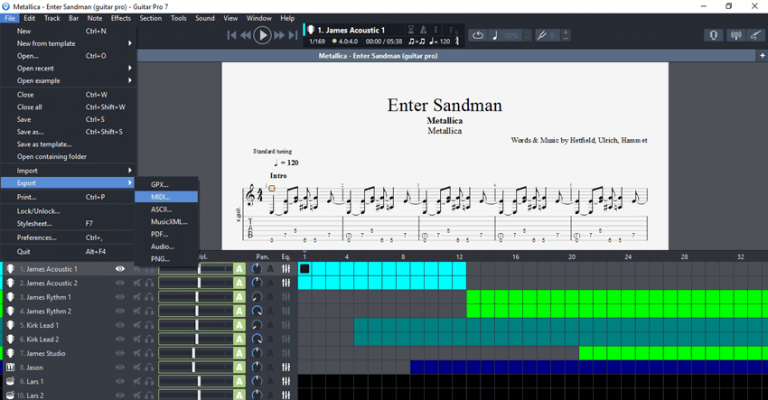This screenshot has height=400, width=768.
Task: Open the equalizer icon on the James Acoustic 2 track
Action: click(286, 283)
